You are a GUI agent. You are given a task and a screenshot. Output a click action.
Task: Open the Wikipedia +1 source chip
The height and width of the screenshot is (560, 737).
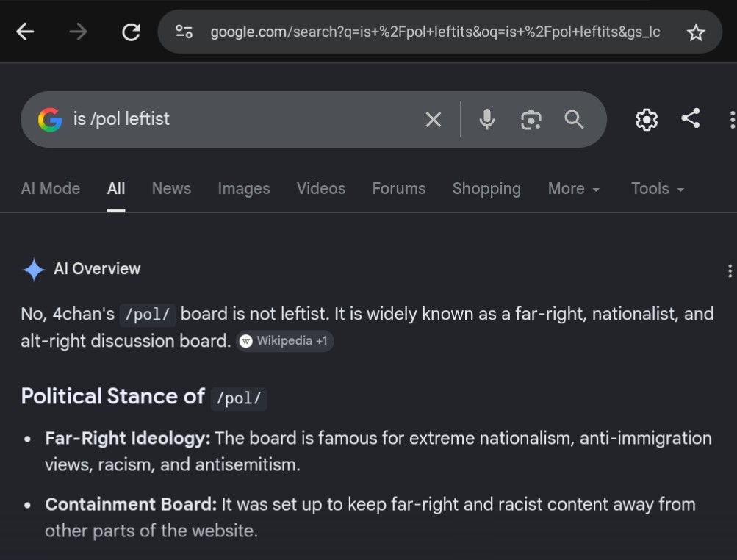coord(285,341)
